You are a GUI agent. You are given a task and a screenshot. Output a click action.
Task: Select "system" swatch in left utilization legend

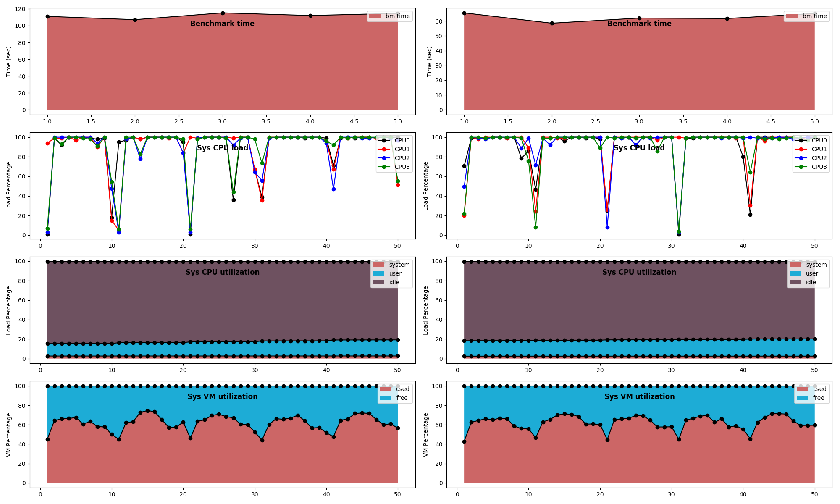(378, 265)
